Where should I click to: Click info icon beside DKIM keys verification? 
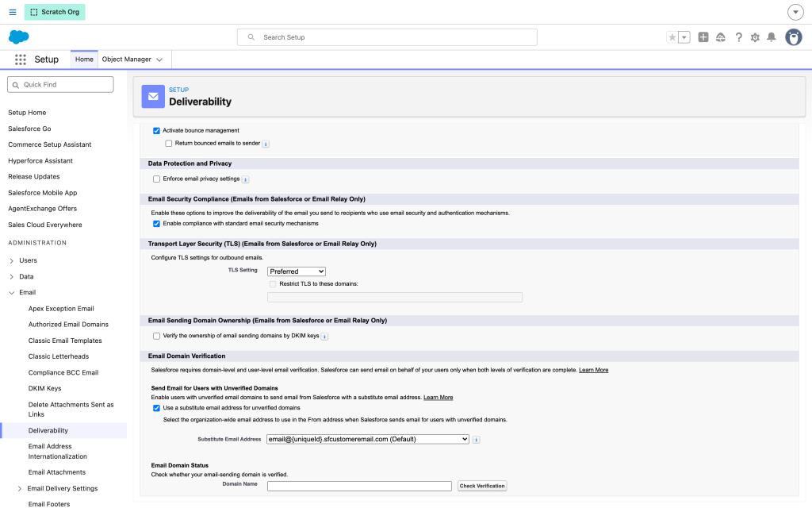click(324, 337)
